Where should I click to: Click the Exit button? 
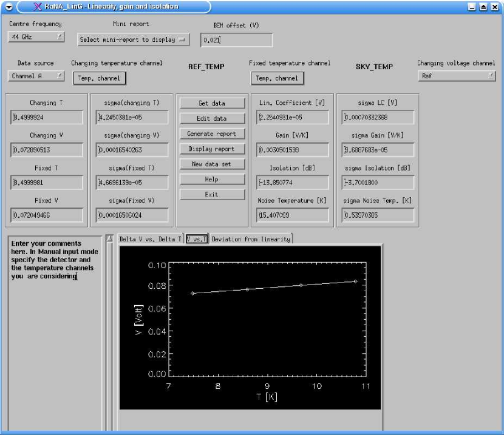point(211,195)
